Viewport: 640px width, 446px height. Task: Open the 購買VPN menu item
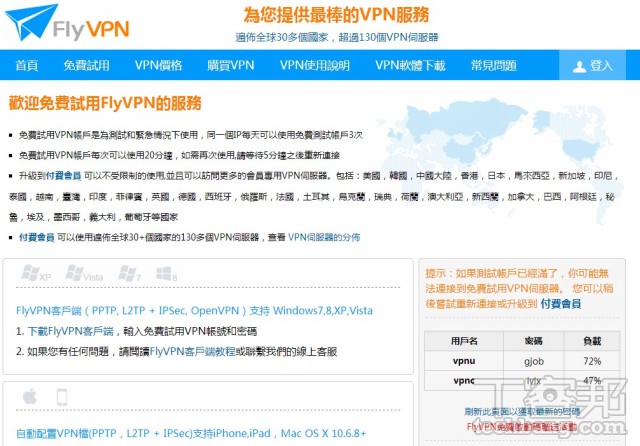(231, 65)
